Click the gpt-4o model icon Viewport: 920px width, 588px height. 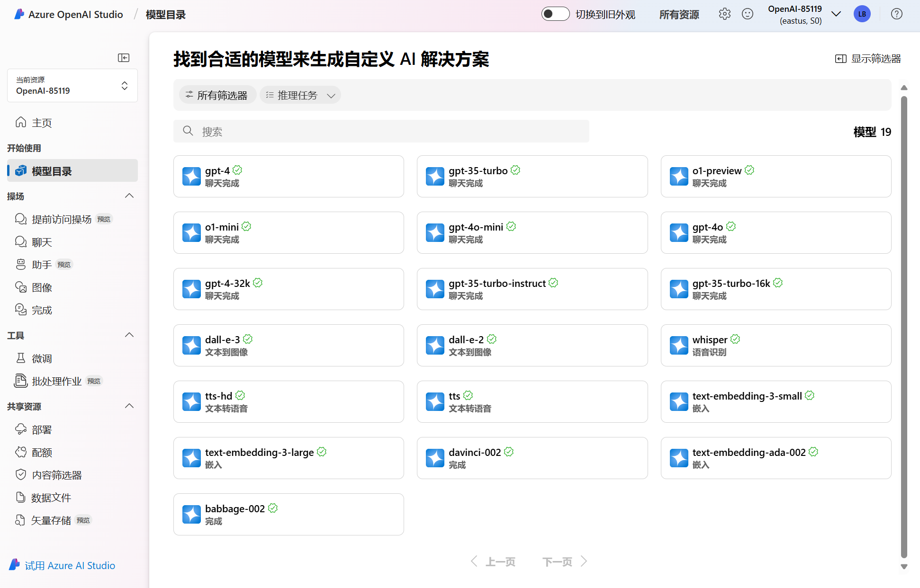679,232
